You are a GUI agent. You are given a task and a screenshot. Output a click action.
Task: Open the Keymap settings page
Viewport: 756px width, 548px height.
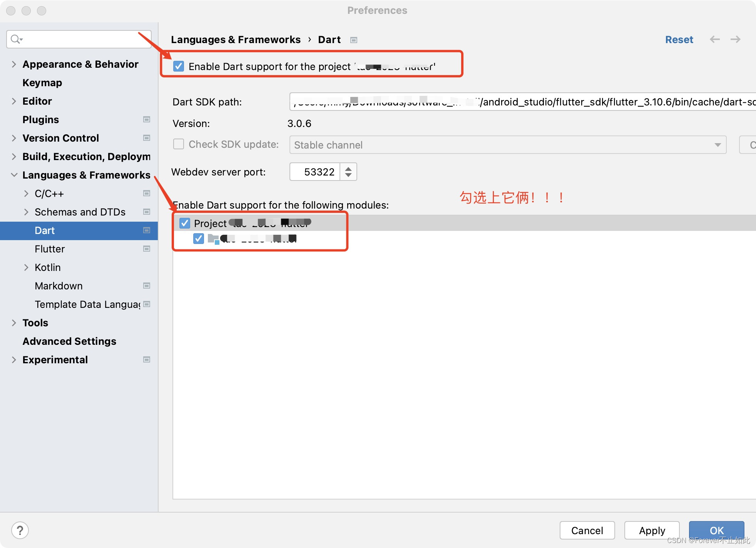[42, 83]
